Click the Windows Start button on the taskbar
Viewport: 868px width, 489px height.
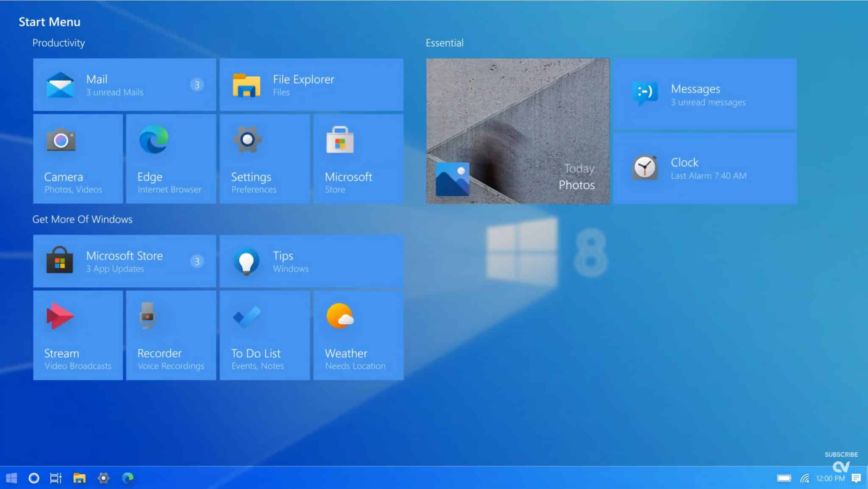pos(11,478)
